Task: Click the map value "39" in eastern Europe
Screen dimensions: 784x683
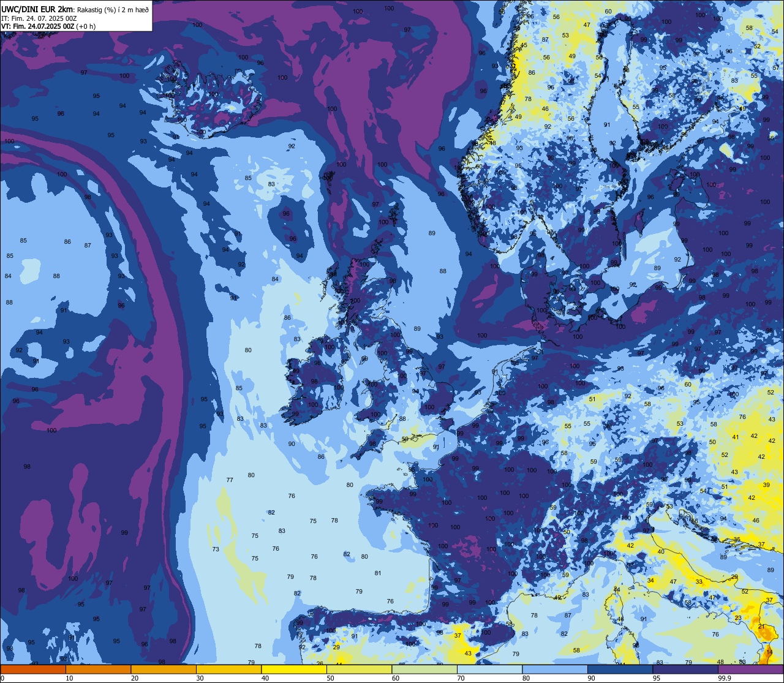Action: 766,485
